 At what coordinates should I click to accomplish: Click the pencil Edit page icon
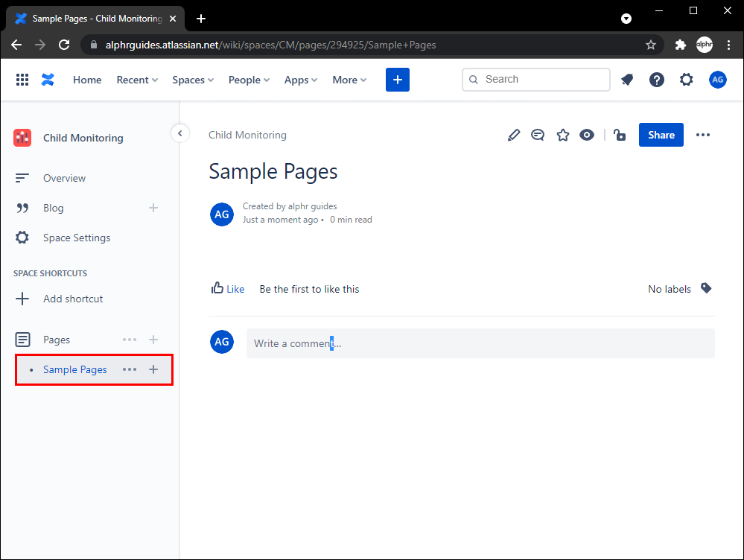point(513,135)
